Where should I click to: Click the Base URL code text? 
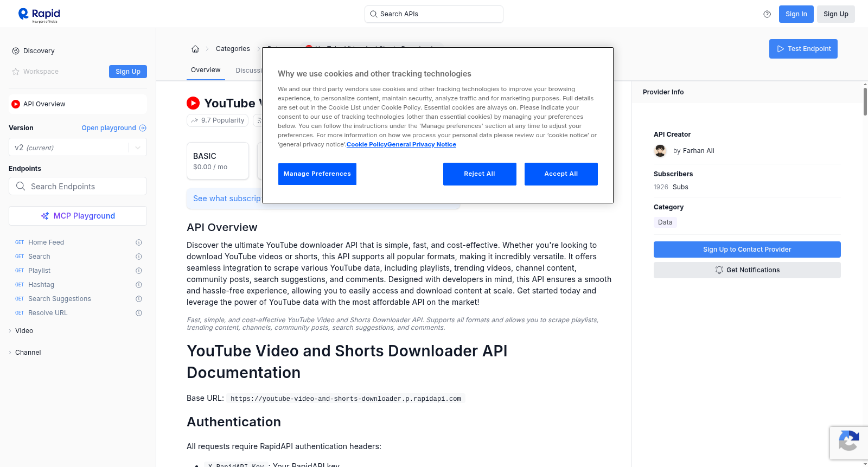(346, 399)
